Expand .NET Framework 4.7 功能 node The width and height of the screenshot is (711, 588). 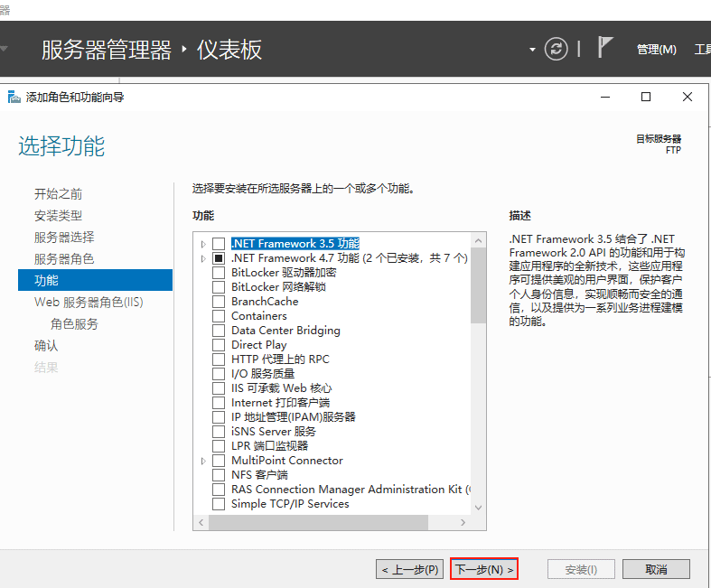[x=203, y=258]
